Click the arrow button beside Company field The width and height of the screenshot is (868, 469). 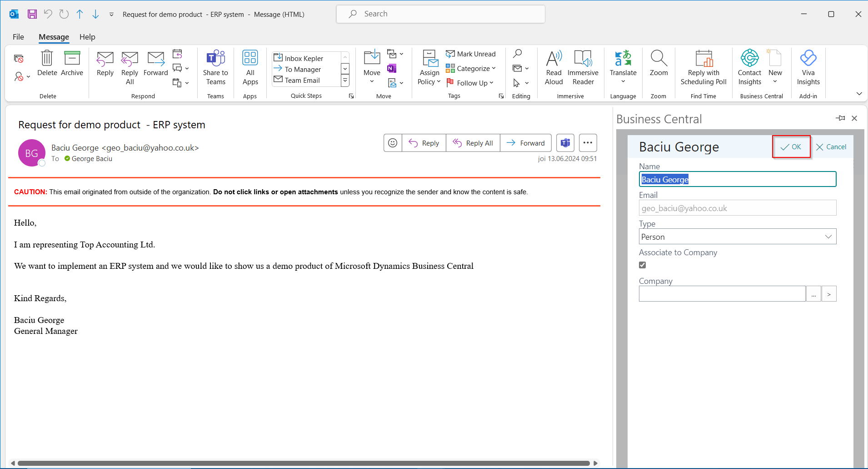tap(829, 294)
